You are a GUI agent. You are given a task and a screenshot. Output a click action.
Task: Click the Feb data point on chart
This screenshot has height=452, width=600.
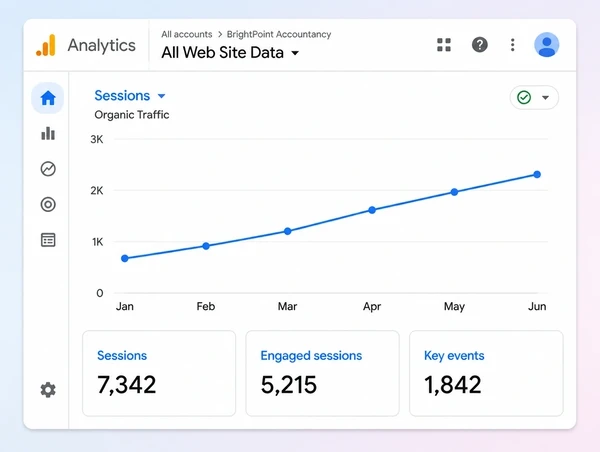point(206,246)
